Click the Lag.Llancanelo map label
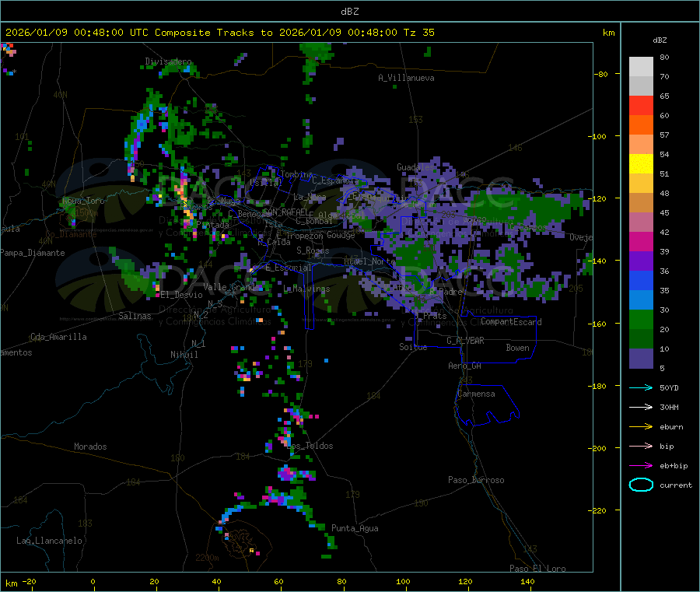Image resolution: width=700 pixels, height=592 pixels. [x=49, y=541]
